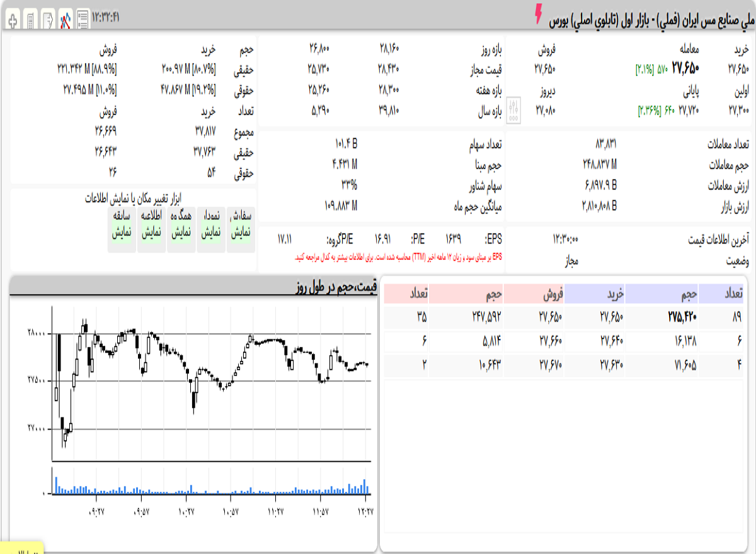Click the total seller count 26,669
This screenshot has height=554, width=756.
tap(106, 132)
